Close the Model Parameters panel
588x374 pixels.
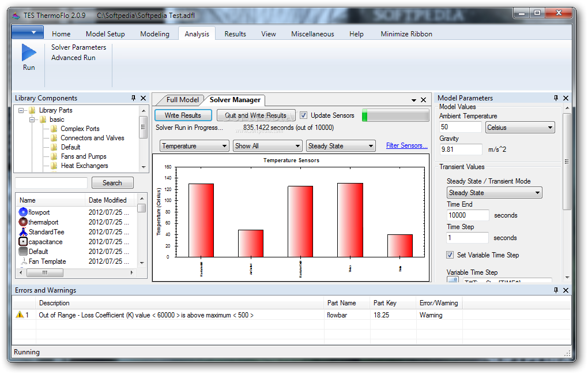[x=566, y=98]
